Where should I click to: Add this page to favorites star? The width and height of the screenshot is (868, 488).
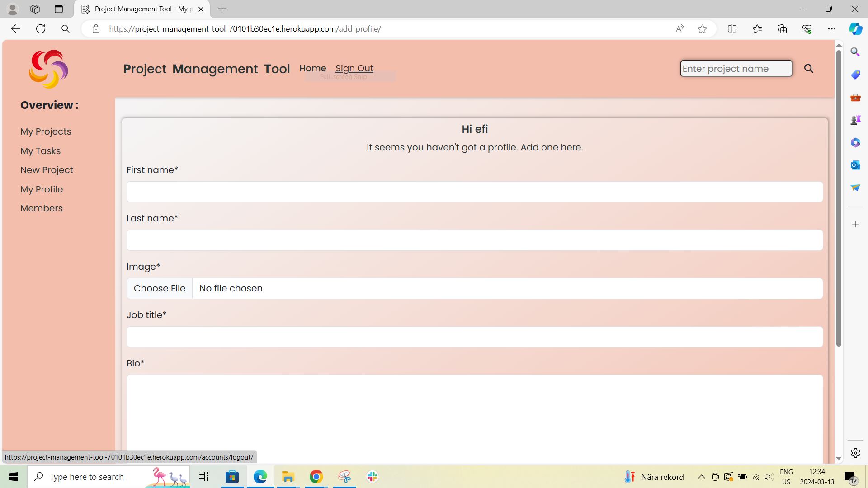pyautogui.click(x=702, y=28)
